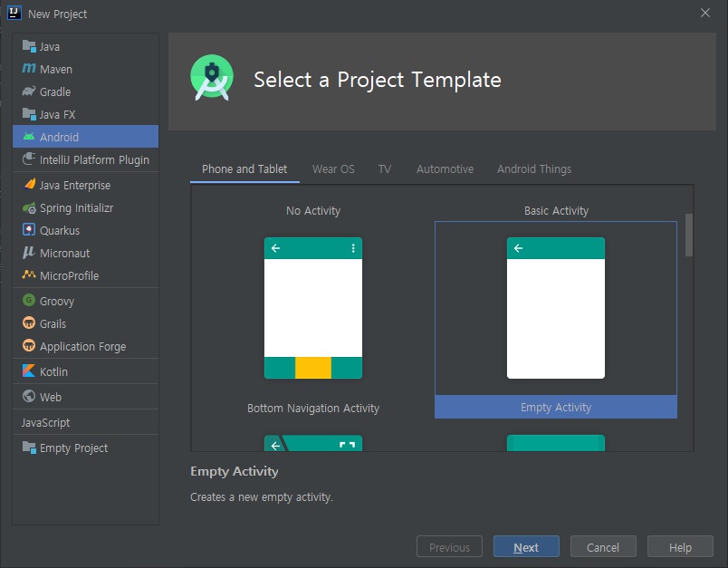
Task: Open the TV tab
Action: pos(385,169)
